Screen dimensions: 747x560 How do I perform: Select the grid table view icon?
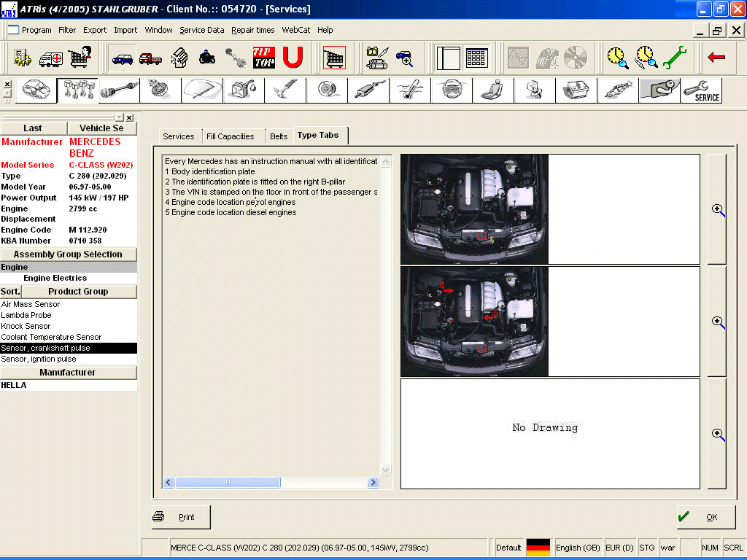click(x=476, y=58)
